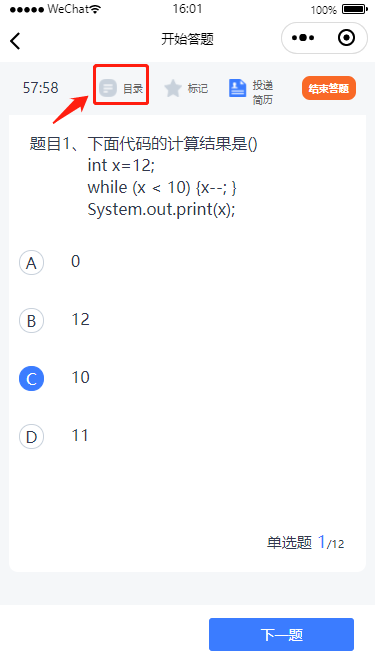This screenshot has width=375, height=665.
Task: Tap the 1/12 question counter
Action: tap(331, 542)
